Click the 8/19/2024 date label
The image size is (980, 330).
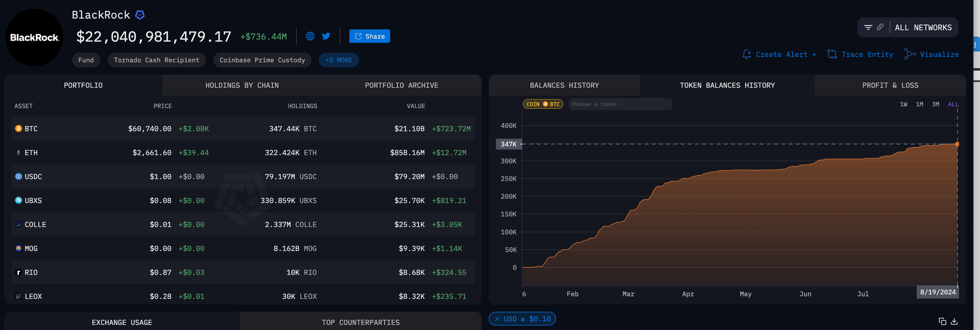pos(938,292)
